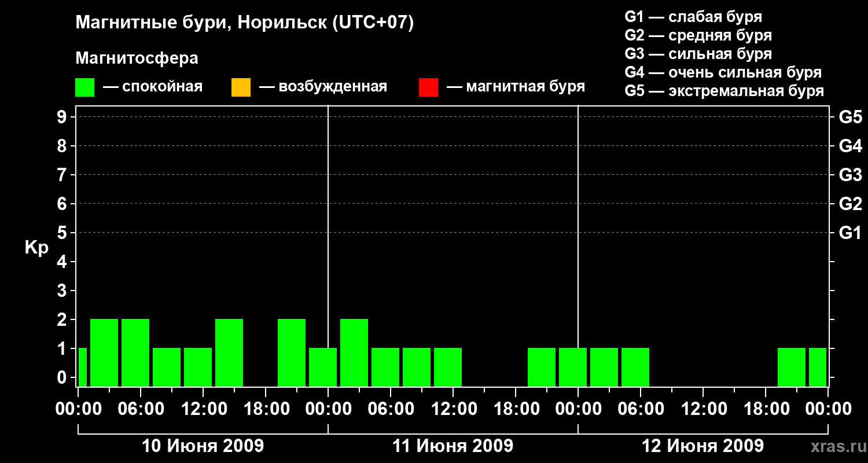Viewport: 868px width, 463px height.
Task: Click the G3 label on the right axis
Action: (x=851, y=175)
